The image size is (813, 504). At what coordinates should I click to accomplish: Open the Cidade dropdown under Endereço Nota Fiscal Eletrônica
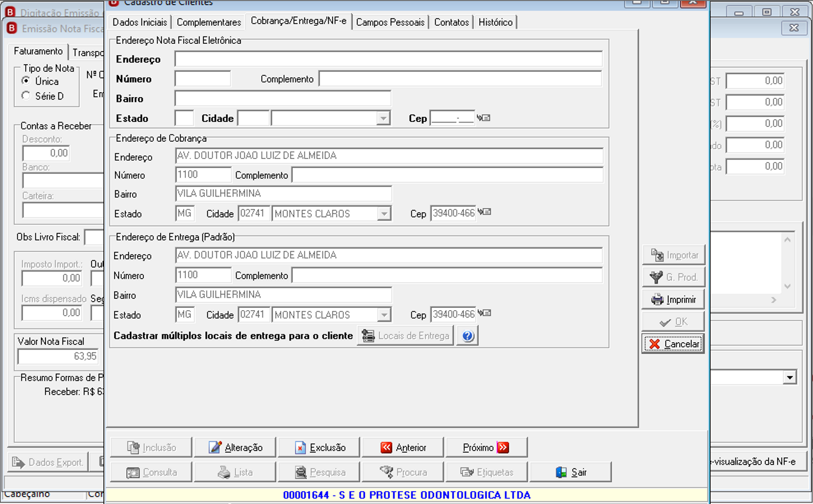tap(383, 119)
